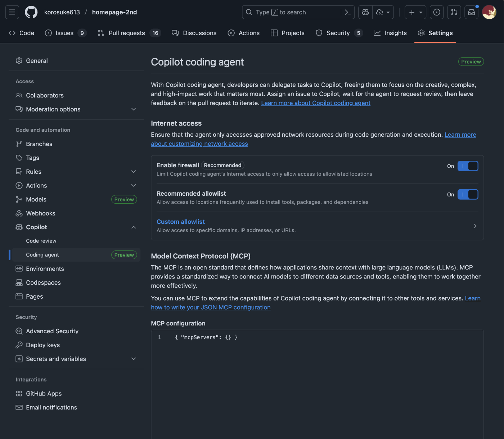Open GitHub Apps settings
The height and width of the screenshot is (439, 504).
pyautogui.click(x=76, y=394)
